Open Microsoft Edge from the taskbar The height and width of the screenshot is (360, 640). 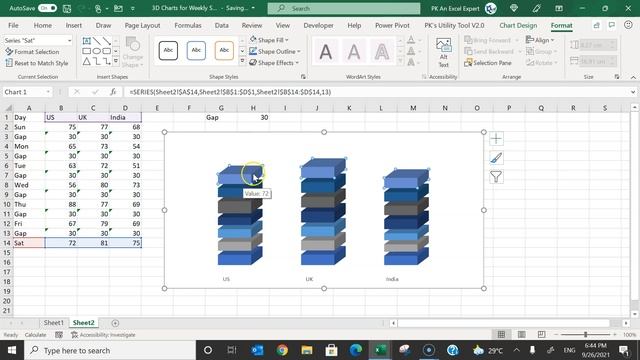[x=356, y=350]
